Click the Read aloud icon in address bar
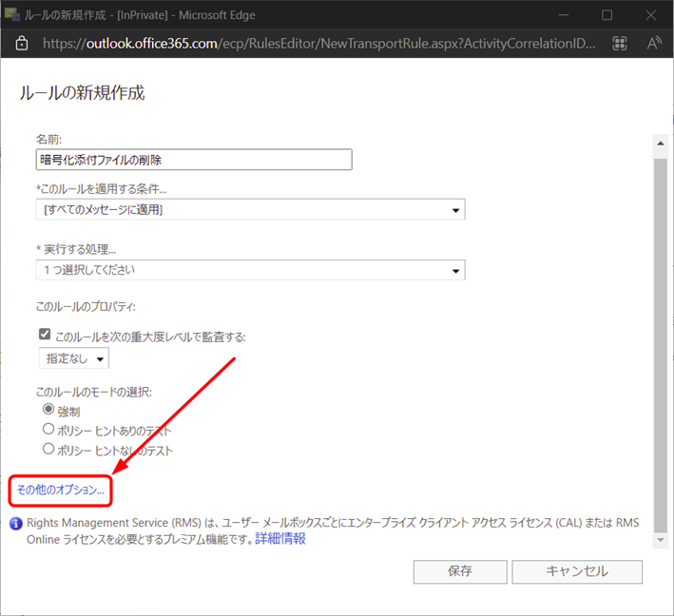This screenshot has width=674, height=616. [x=654, y=43]
